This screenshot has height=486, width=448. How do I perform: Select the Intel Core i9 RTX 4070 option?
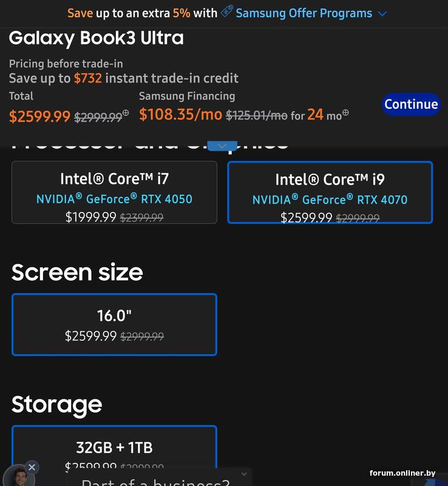tap(330, 192)
